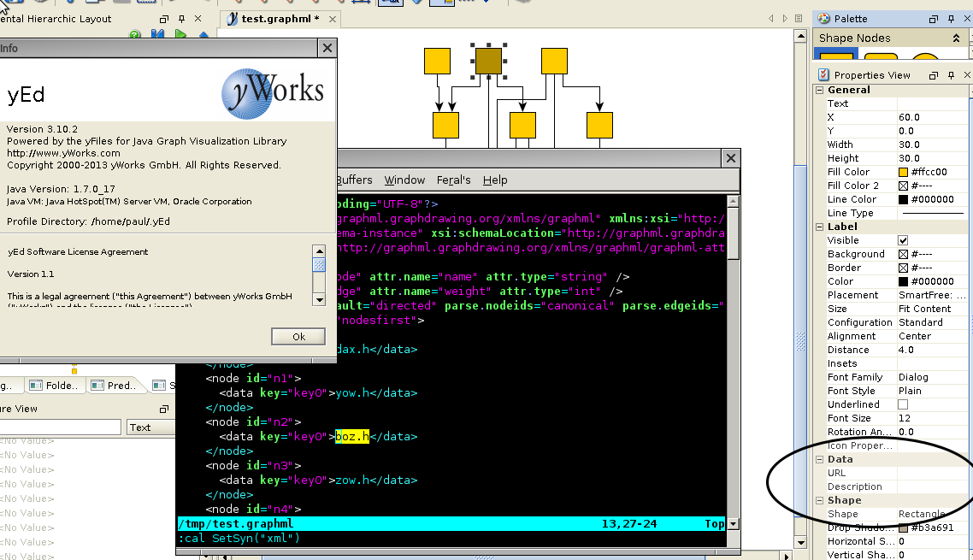The width and height of the screenshot is (973, 560).
Task: Switch to the Folde.. tab
Action: (55, 386)
